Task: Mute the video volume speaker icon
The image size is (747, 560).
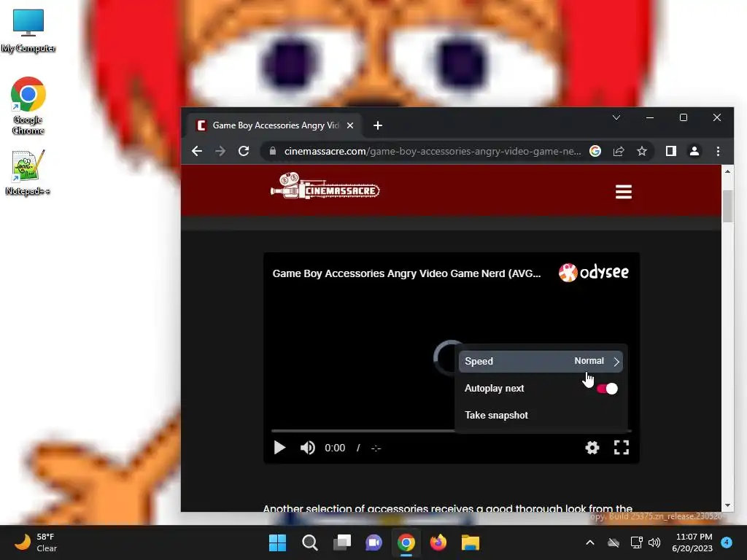Action: click(307, 448)
